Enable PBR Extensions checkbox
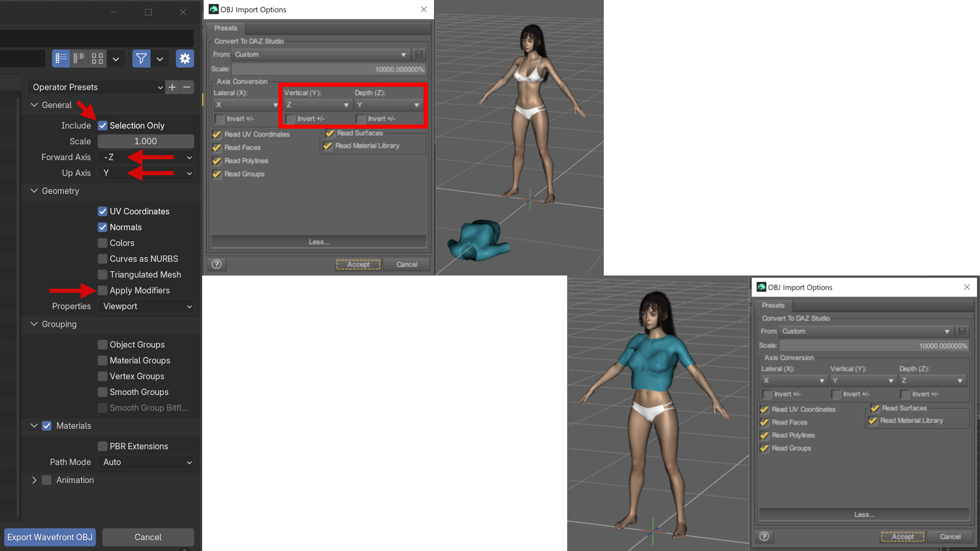 (103, 446)
